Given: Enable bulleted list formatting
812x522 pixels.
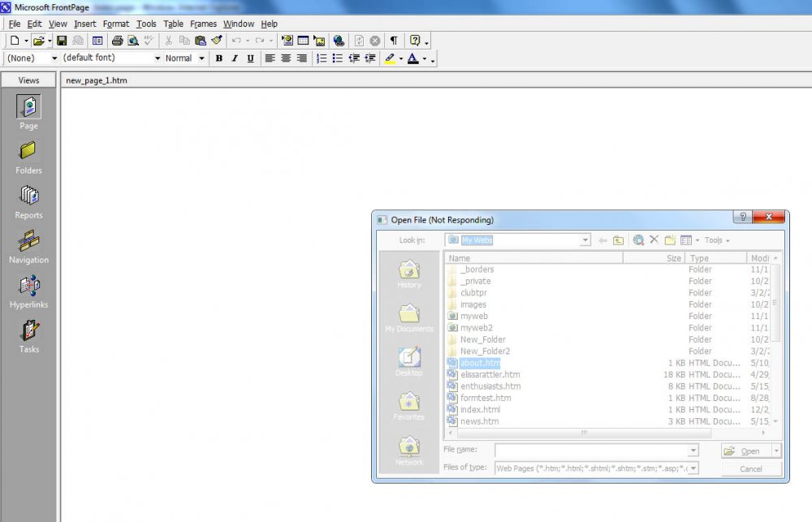Looking at the screenshot, I should [x=339, y=58].
